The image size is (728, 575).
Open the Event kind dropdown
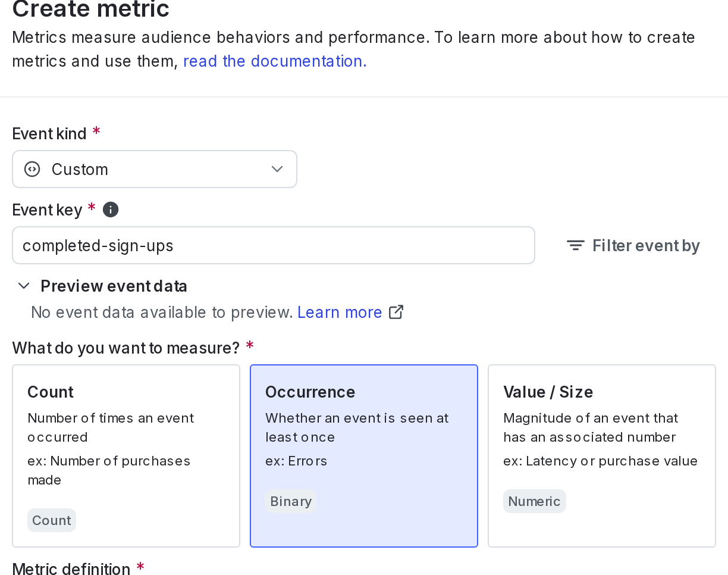tap(155, 169)
